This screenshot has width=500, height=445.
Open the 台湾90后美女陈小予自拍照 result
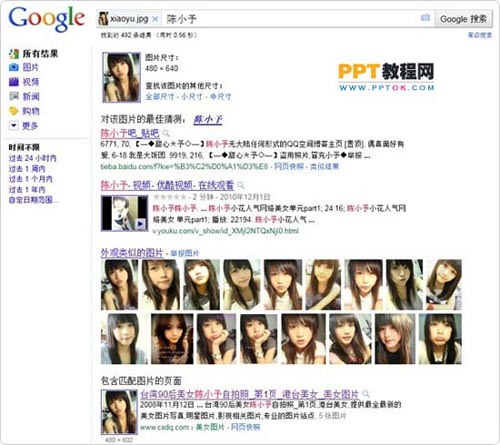(249, 395)
